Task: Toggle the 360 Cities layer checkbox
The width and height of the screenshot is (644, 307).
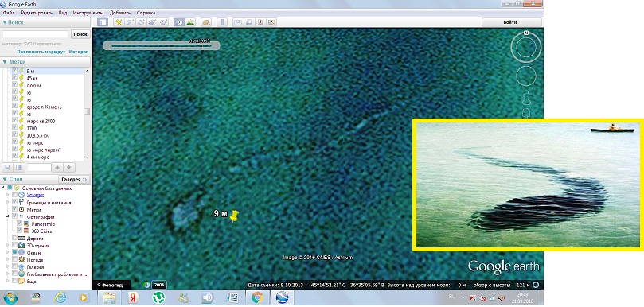Action: (19, 231)
